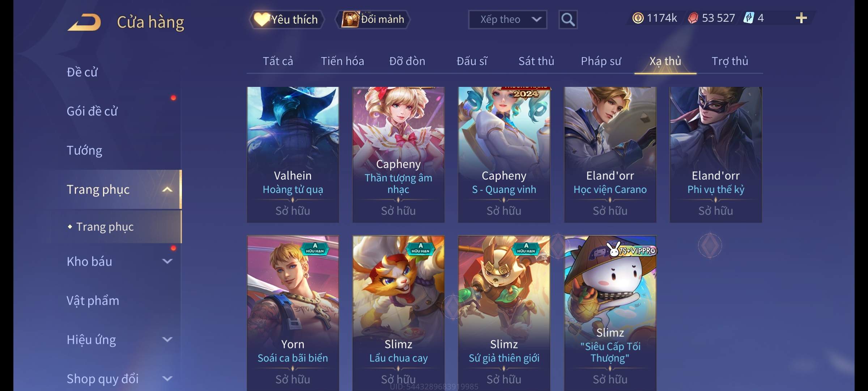Image resolution: width=868 pixels, height=391 pixels.
Task: Open the search magnifier icon
Action: [568, 20]
